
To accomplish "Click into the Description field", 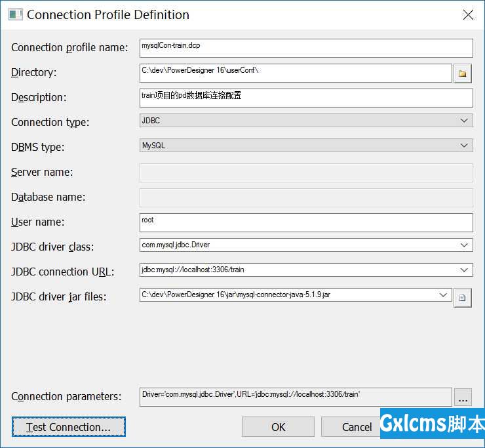I will (x=306, y=98).
